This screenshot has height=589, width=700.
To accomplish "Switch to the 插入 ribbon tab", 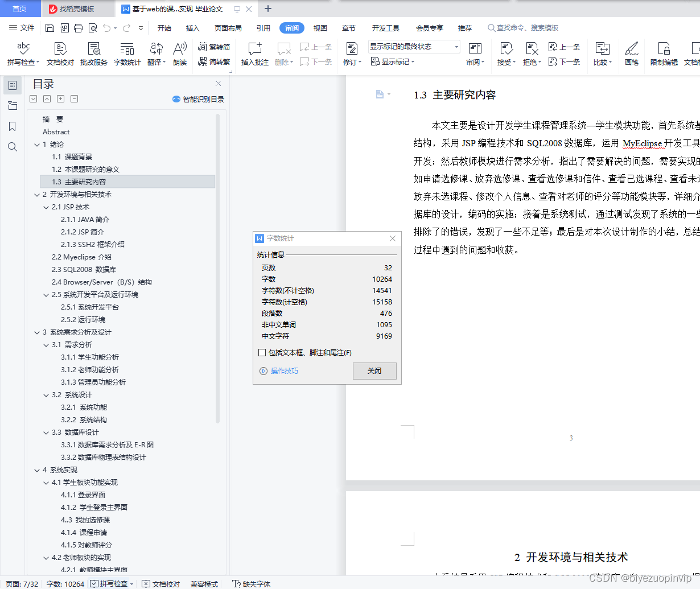I will tap(193, 27).
